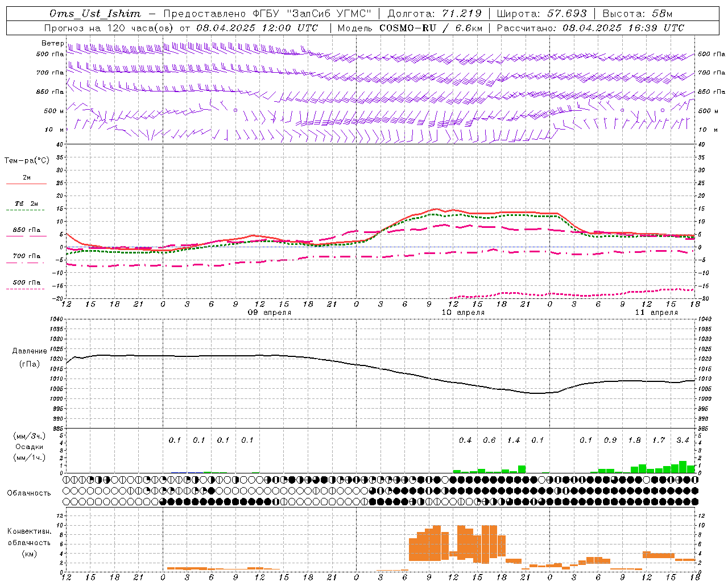This screenshot has width=728, height=582.
Task: Click the red line sample under '2м'
Action: pyautogui.click(x=27, y=184)
